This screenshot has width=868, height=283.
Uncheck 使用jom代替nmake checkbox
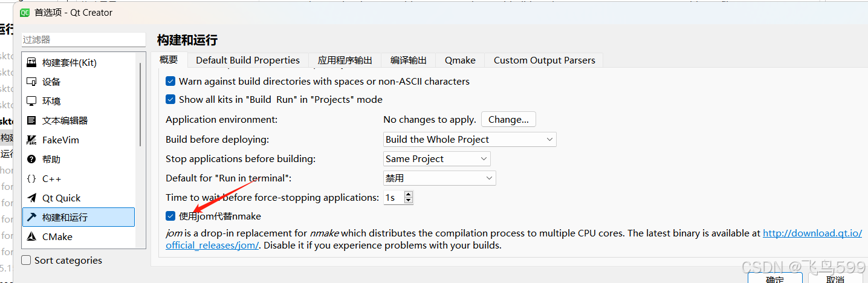[170, 216]
